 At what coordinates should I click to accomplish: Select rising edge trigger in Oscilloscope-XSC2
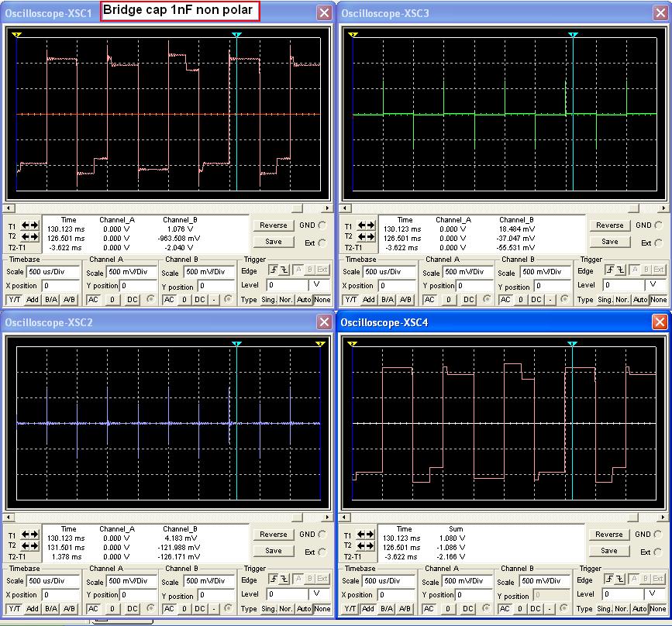pyautogui.click(x=274, y=579)
